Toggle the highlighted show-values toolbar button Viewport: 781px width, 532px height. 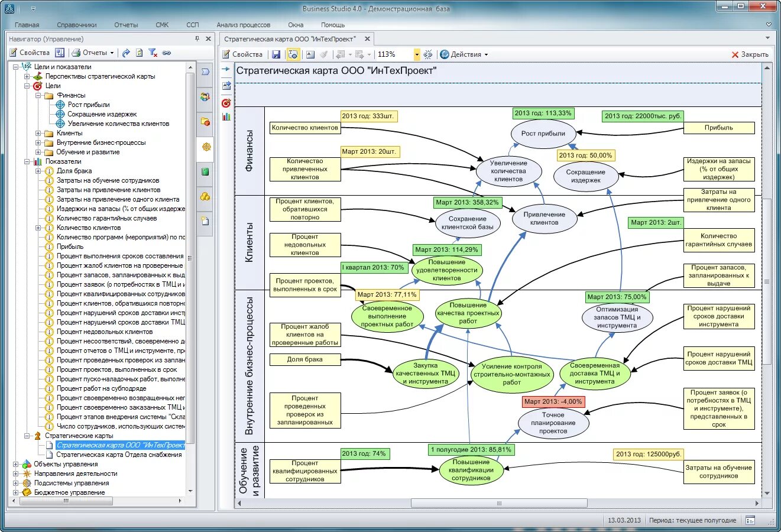click(x=293, y=54)
